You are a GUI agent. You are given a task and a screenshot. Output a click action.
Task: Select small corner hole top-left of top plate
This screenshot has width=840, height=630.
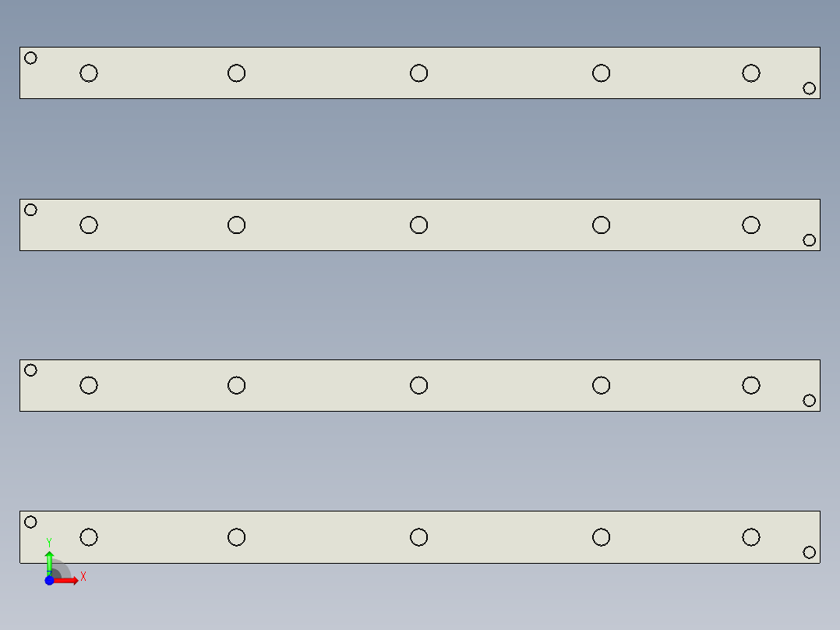coord(30,58)
